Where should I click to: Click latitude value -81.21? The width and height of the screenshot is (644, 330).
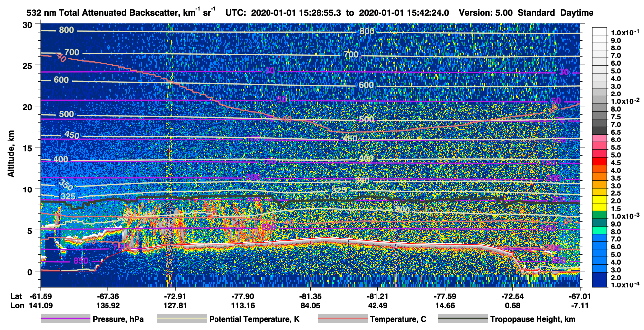pos(377,296)
